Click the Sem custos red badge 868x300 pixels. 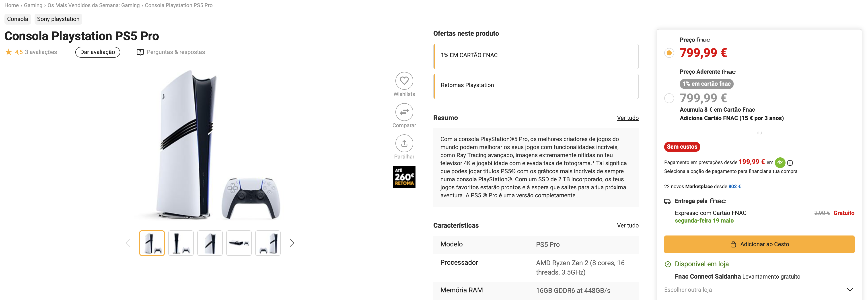pos(682,147)
